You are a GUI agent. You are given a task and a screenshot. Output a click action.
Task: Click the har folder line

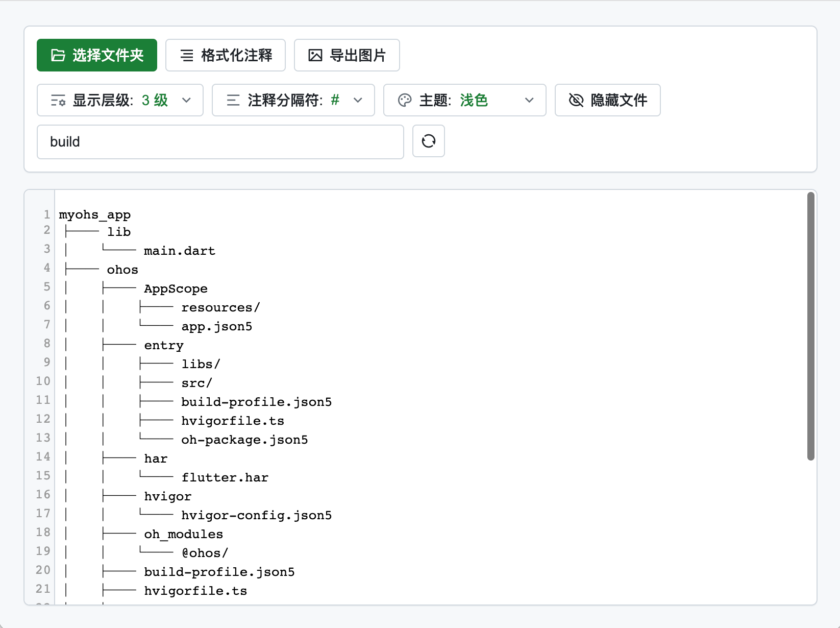(x=156, y=459)
